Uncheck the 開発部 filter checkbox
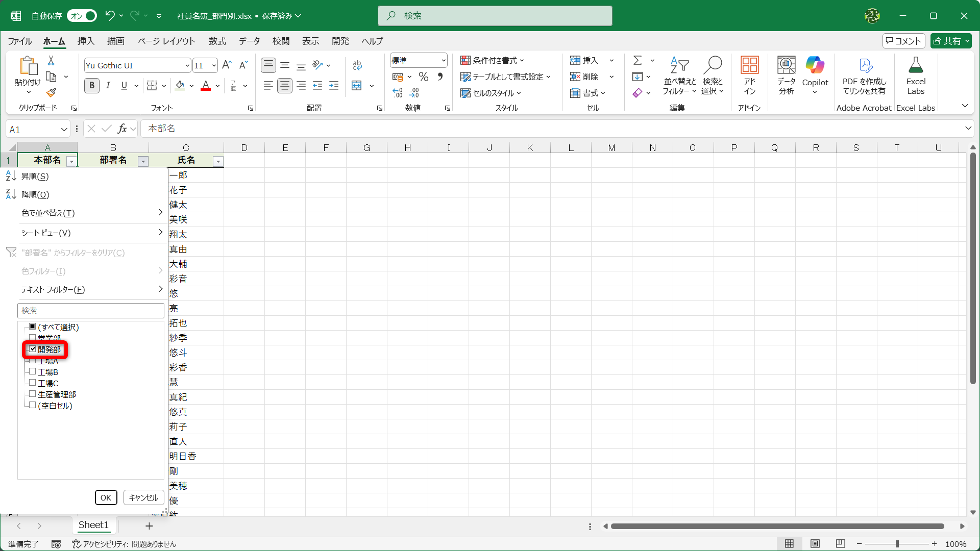Image resolution: width=980 pixels, height=551 pixels. click(x=33, y=349)
